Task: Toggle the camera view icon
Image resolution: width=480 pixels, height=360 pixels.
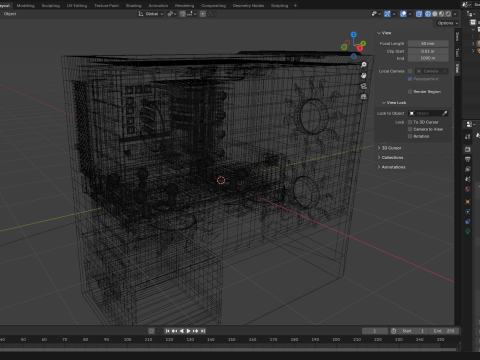Action: [364, 86]
